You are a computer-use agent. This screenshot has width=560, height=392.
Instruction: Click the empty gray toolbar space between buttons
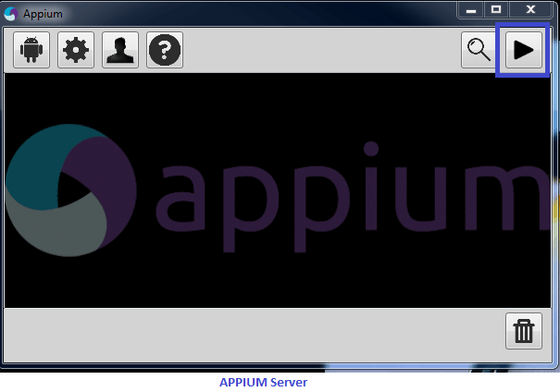pos(321,50)
